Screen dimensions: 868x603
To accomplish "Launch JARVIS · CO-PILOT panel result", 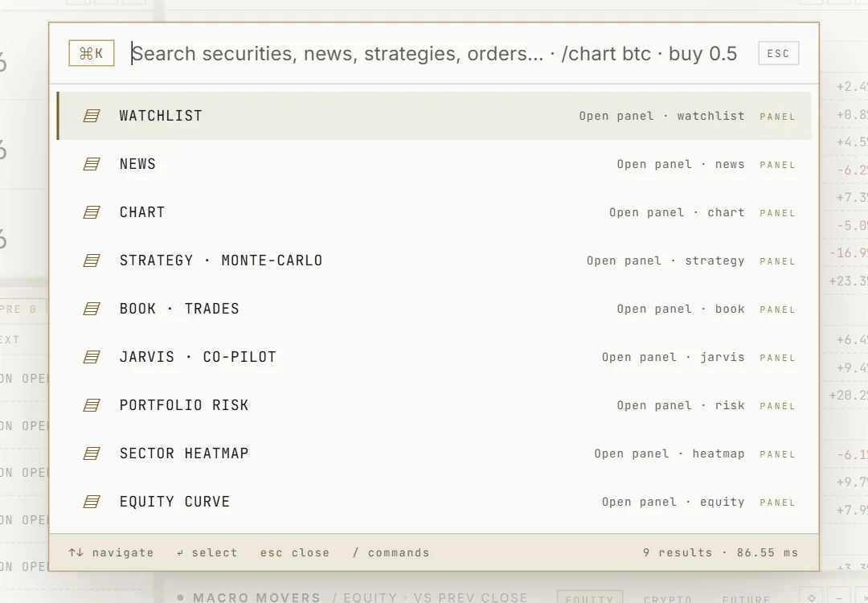I will 434,357.
